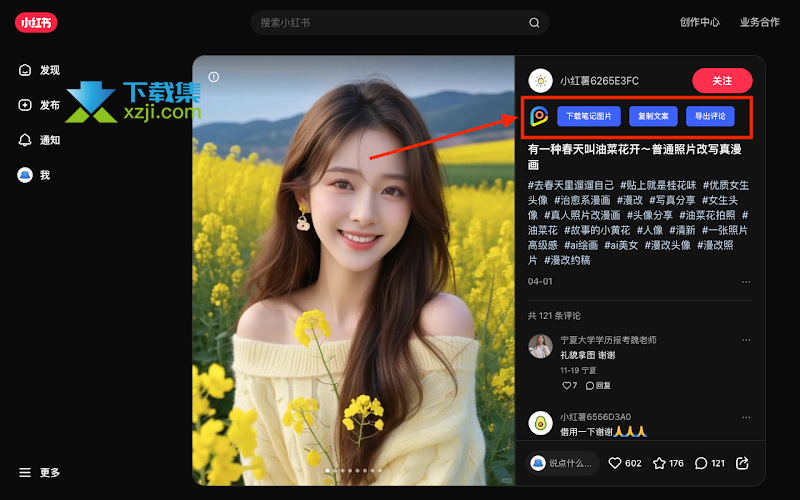Select the last image pagination dot
800x500 pixels.
click(380, 470)
